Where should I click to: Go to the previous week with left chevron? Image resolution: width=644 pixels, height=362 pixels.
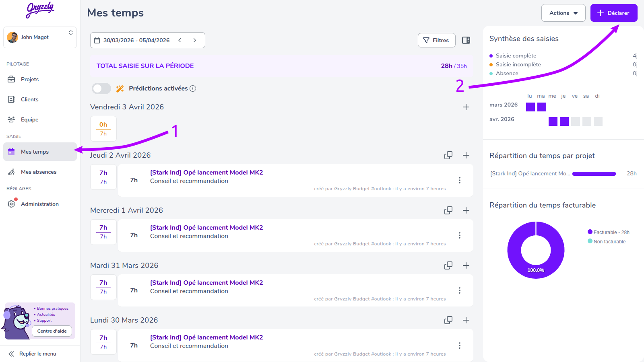[x=180, y=40]
